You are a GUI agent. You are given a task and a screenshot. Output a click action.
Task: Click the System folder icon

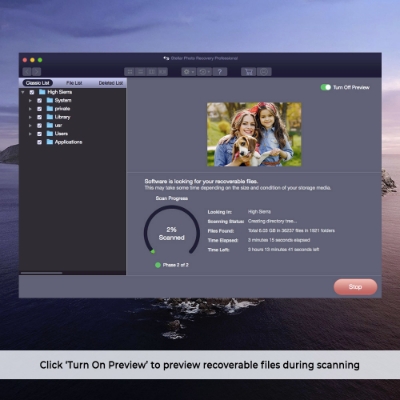(50, 100)
